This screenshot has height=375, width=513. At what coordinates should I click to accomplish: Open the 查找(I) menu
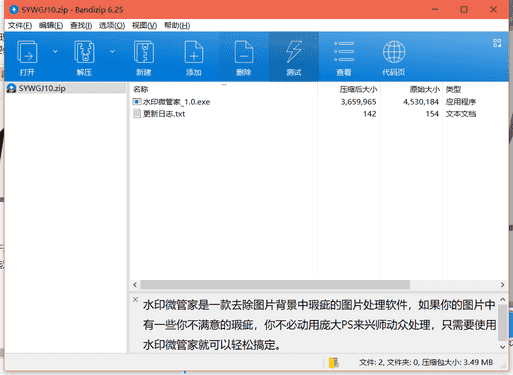point(81,26)
